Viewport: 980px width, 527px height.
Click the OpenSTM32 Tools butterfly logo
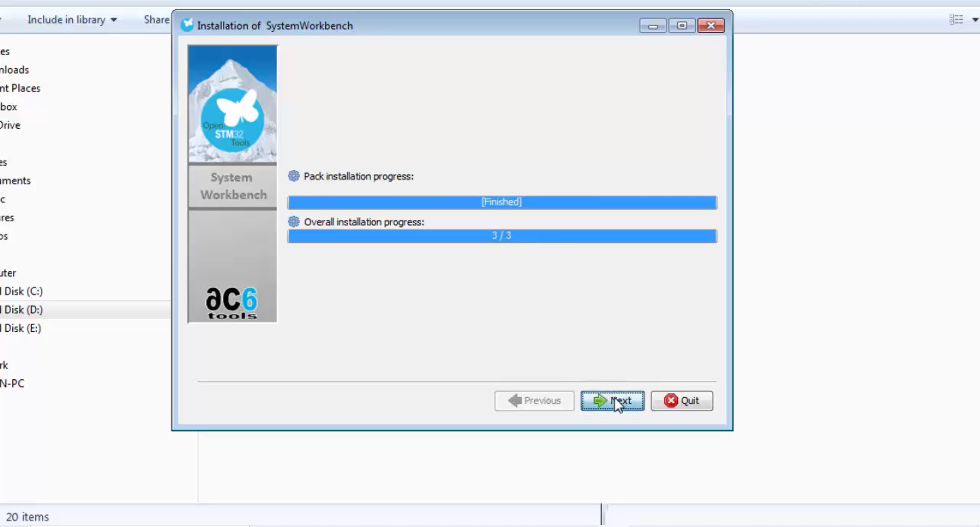[x=232, y=120]
